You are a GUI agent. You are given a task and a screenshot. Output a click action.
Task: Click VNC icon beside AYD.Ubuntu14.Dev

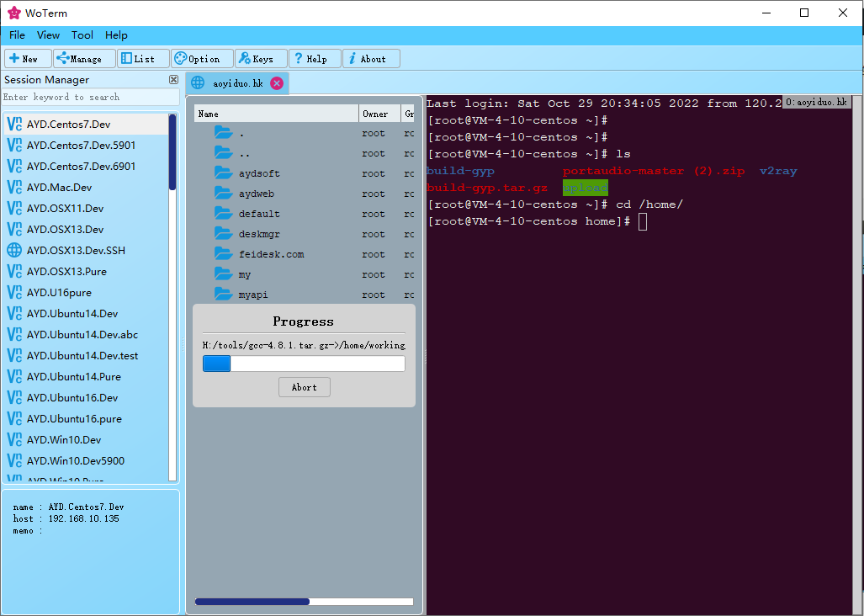(x=14, y=314)
